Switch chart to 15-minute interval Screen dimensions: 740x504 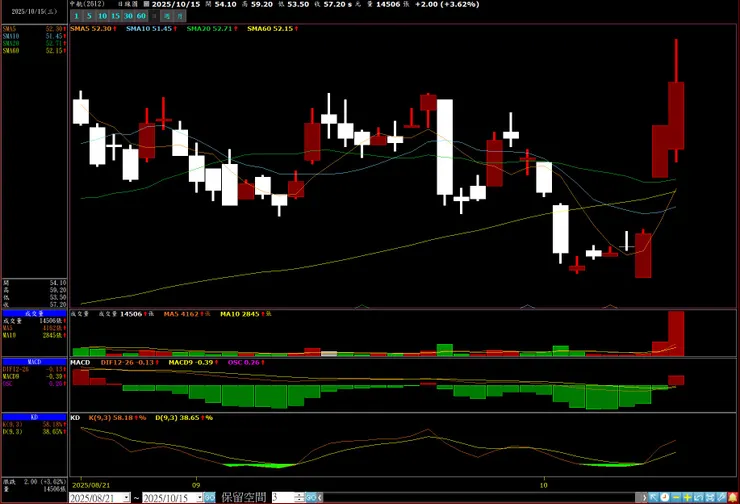click(115, 16)
